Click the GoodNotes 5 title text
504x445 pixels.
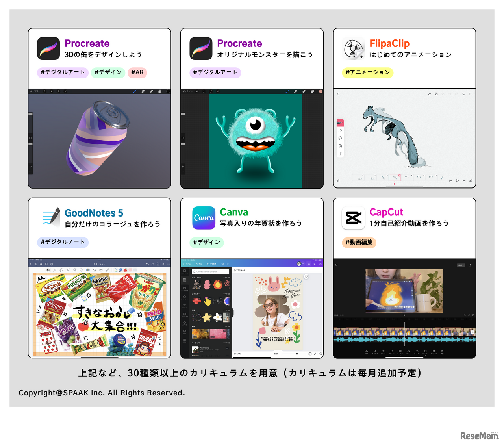click(94, 213)
